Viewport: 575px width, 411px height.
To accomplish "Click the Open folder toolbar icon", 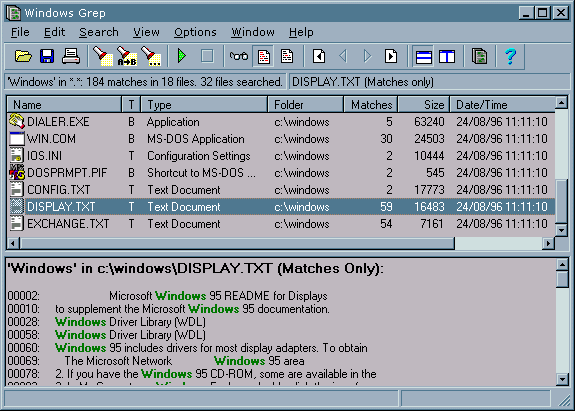I will point(23,56).
